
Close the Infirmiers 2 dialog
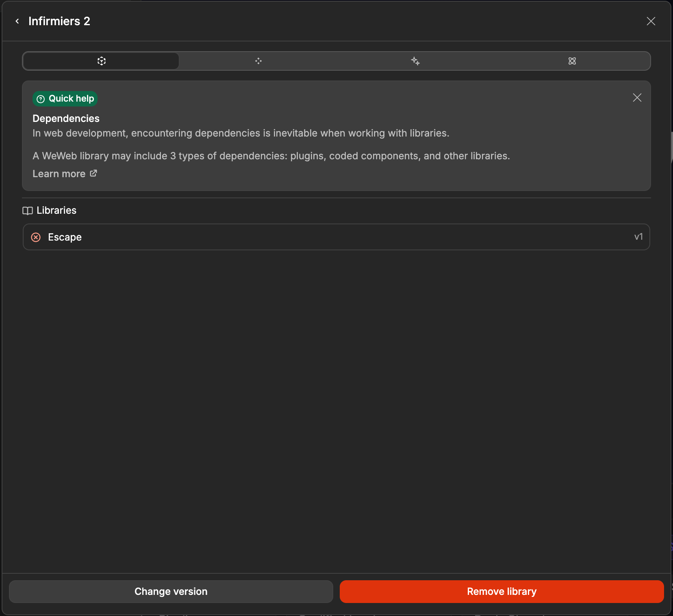pyautogui.click(x=651, y=21)
